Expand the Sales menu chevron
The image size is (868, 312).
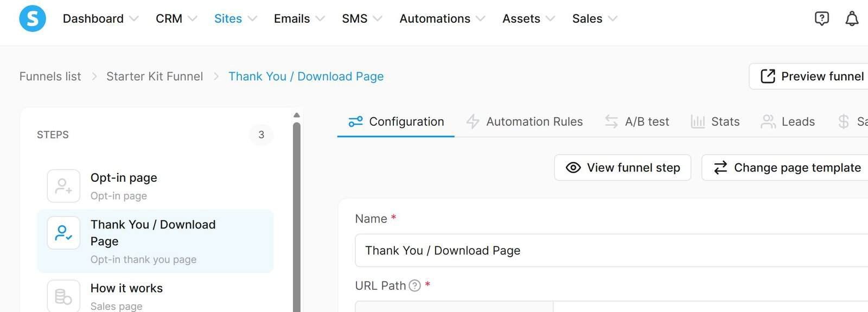612,19
